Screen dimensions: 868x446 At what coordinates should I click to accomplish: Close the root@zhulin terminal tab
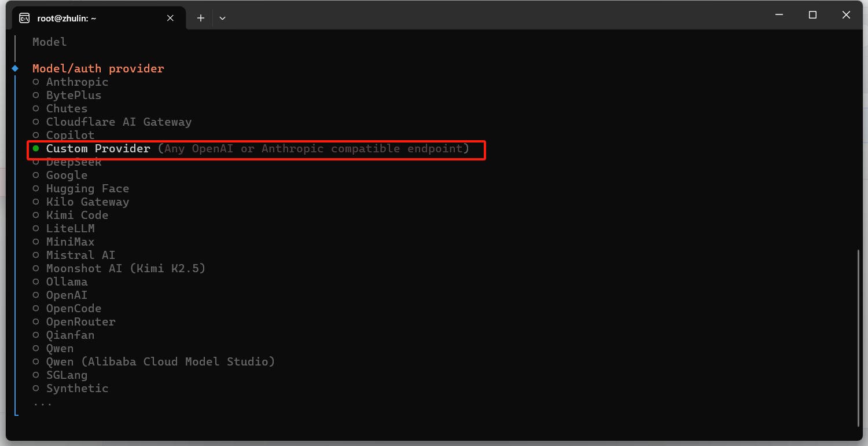[x=170, y=18]
